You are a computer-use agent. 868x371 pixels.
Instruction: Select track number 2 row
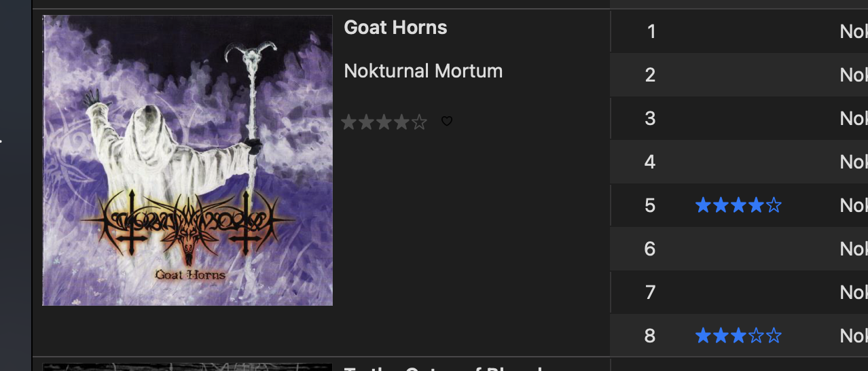coord(739,75)
